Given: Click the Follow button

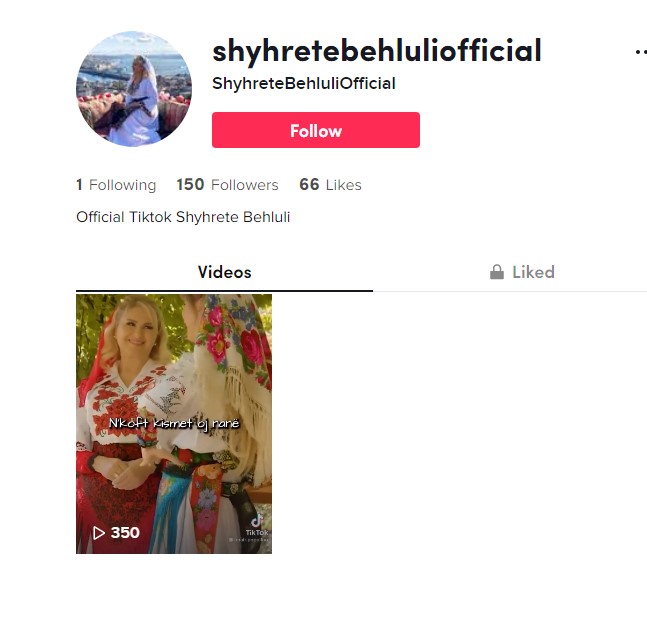Looking at the screenshot, I should click(x=316, y=130).
